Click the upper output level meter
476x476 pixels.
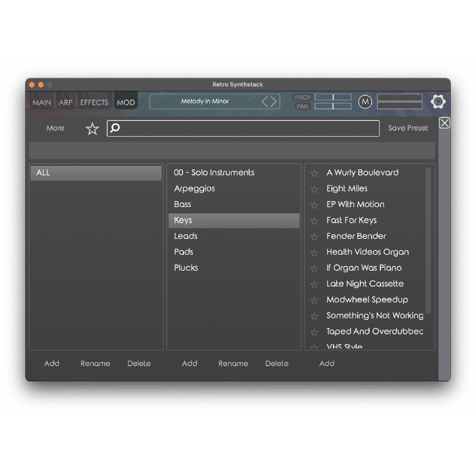point(400,98)
